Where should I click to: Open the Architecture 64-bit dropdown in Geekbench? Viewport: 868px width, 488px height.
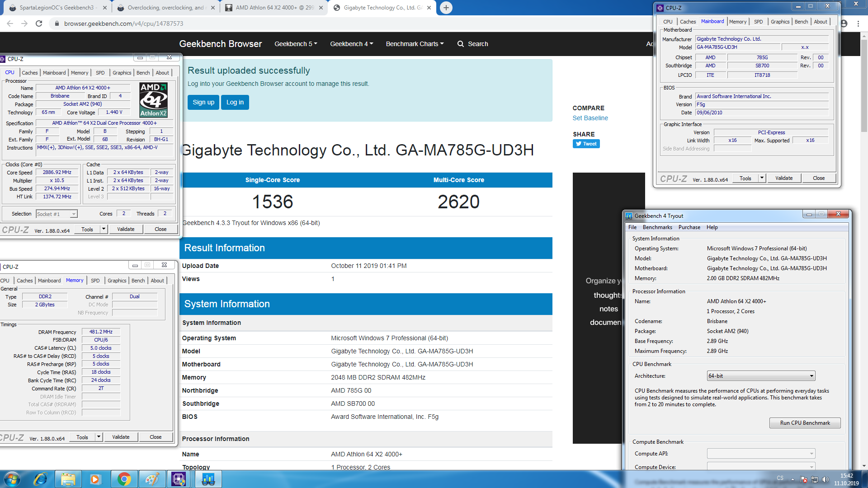point(761,376)
